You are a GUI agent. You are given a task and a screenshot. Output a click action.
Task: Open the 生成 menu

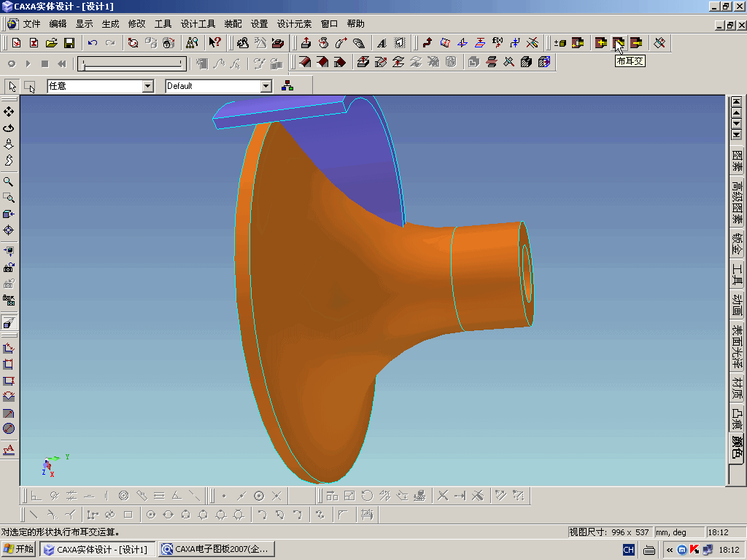[x=110, y=24]
